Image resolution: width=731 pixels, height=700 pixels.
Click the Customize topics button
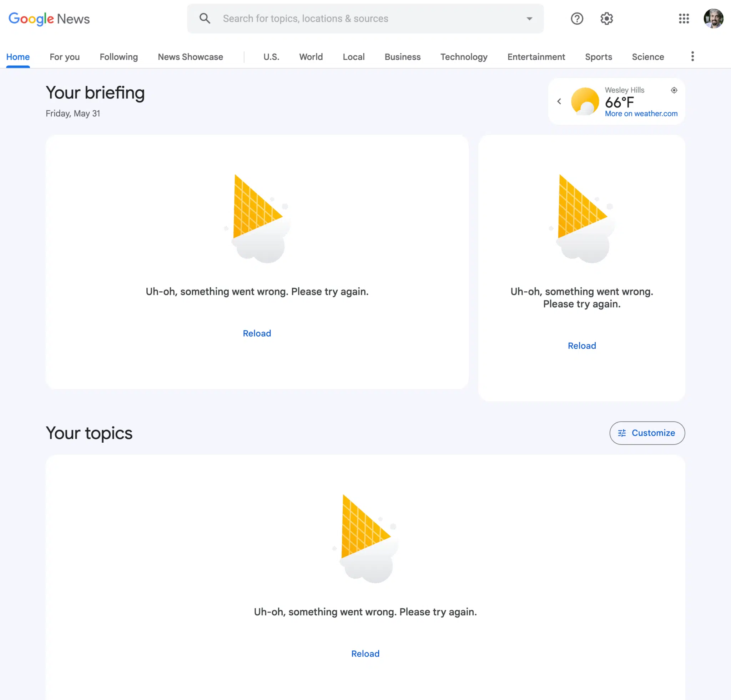pos(647,433)
